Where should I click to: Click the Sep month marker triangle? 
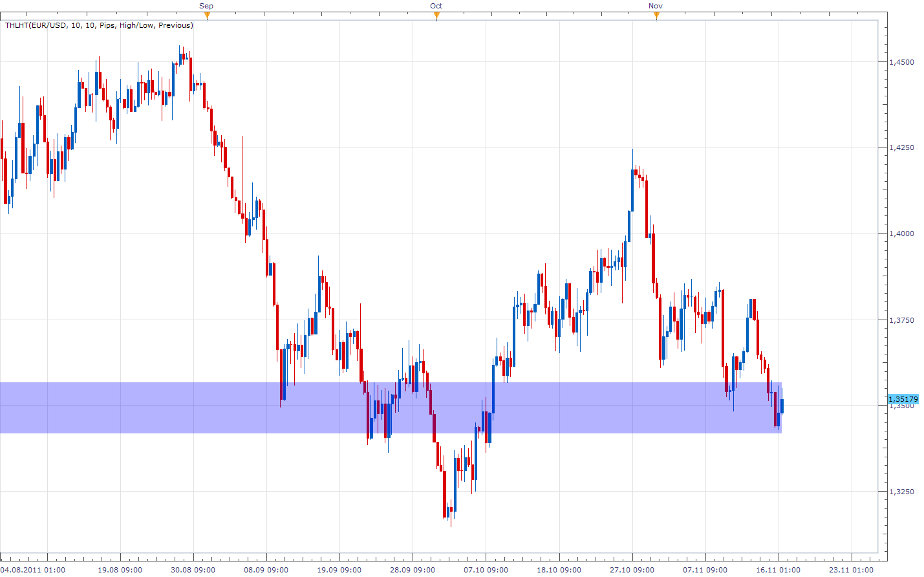(x=207, y=16)
